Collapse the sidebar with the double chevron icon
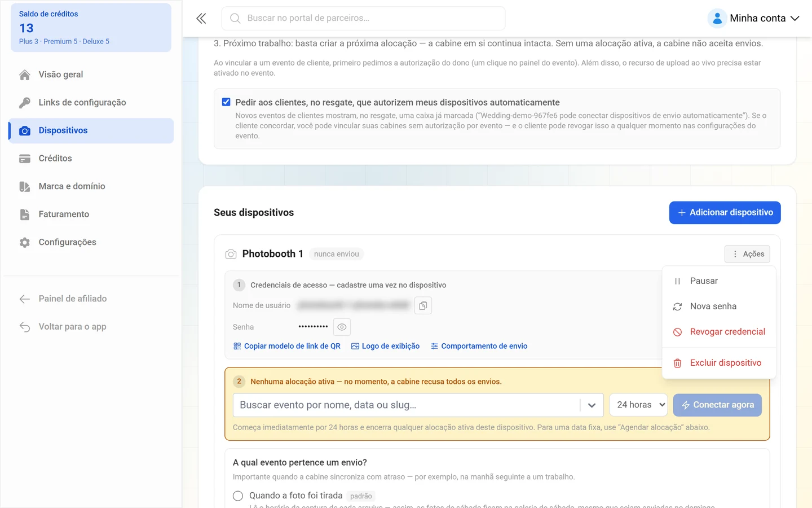This screenshot has height=508, width=812. (201, 19)
